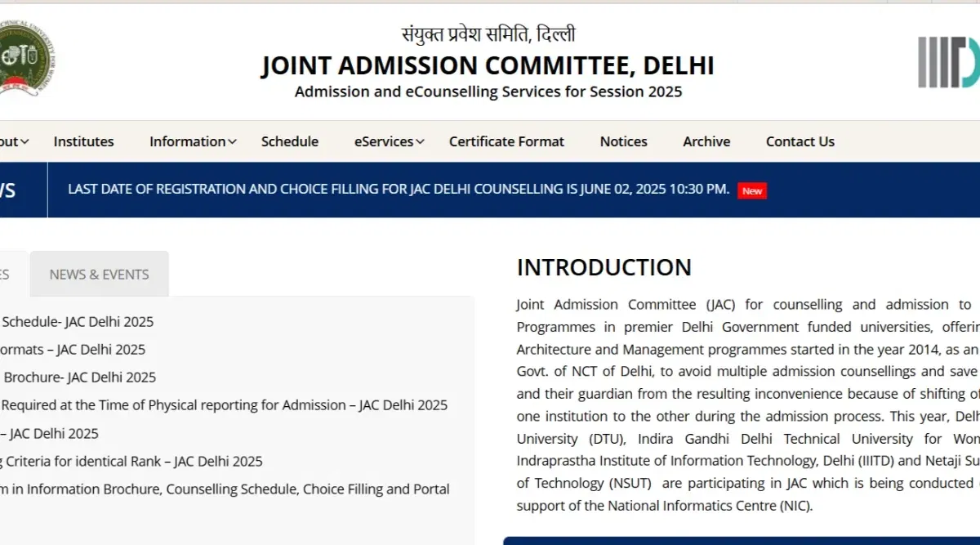Expand the eServices dropdown menu

tap(389, 141)
